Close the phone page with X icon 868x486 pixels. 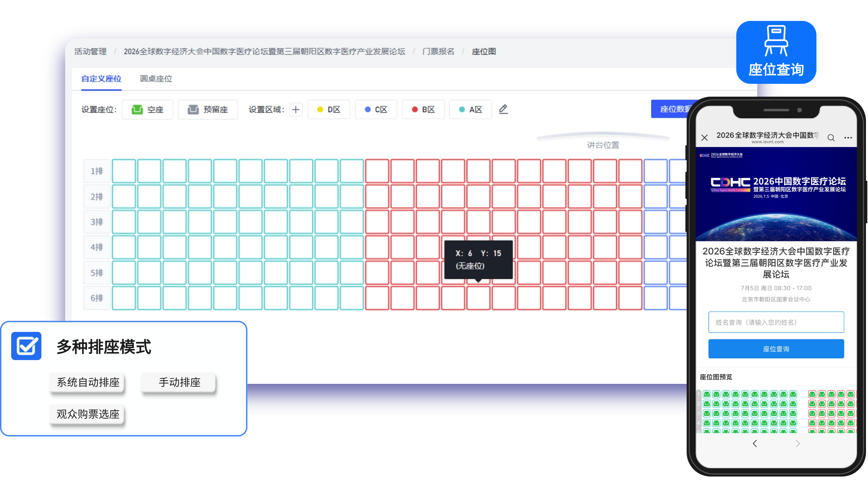coord(704,137)
